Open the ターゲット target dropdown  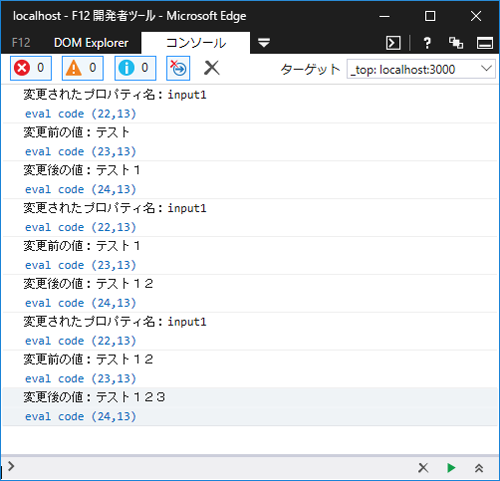[x=421, y=69]
